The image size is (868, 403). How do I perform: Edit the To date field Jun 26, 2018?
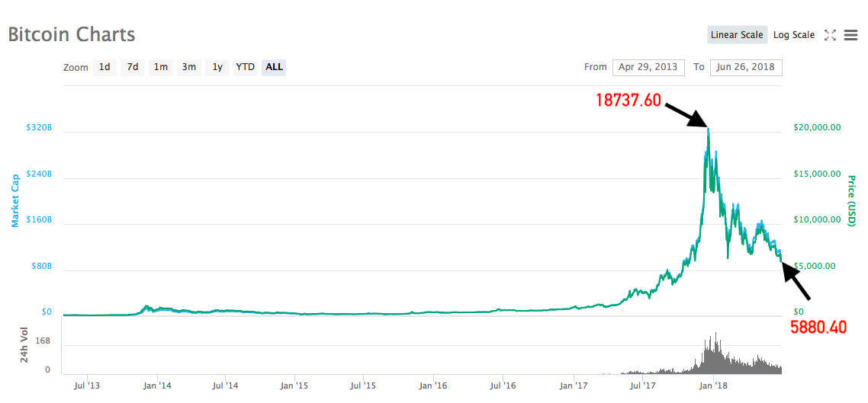pos(746,68)
